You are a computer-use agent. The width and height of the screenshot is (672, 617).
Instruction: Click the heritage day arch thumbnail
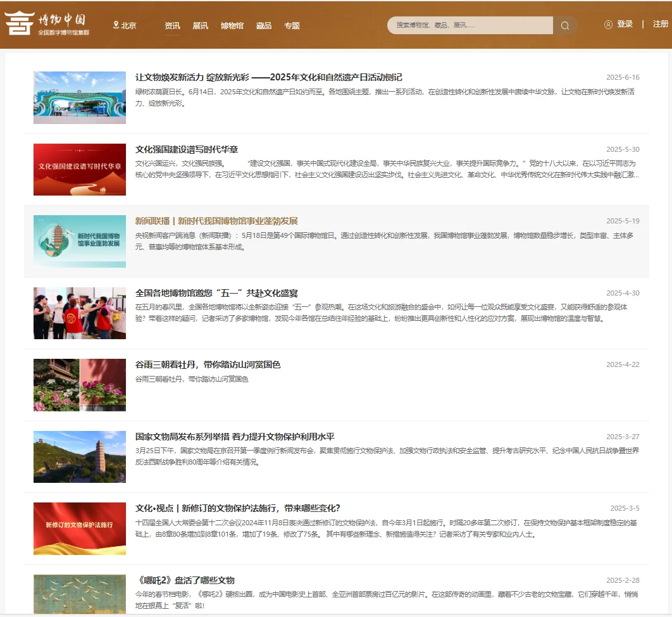pyautogui.click(x=80, y=97)
